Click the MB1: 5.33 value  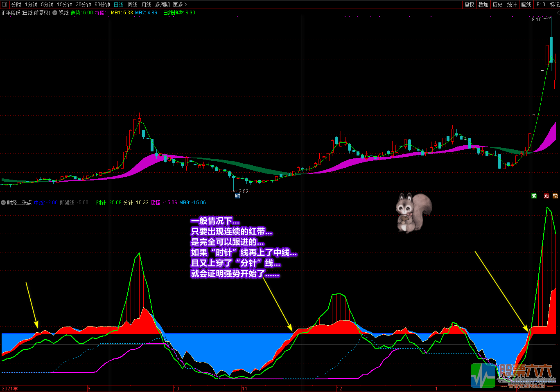(x=122, y=13)
